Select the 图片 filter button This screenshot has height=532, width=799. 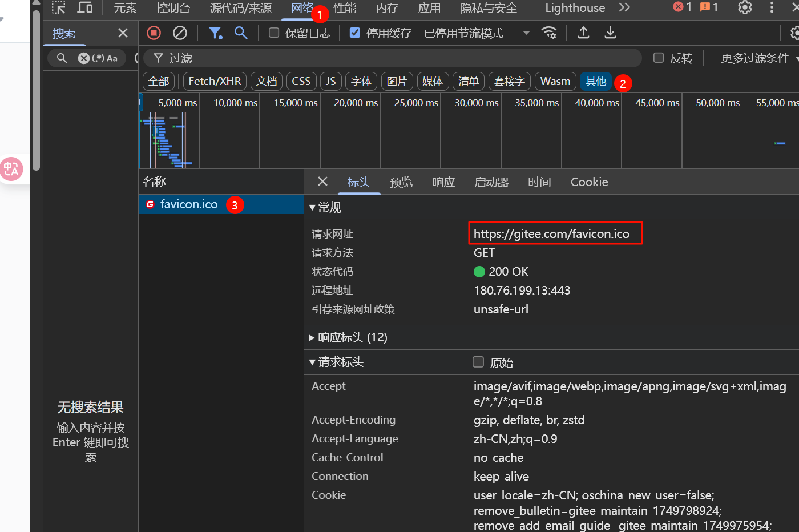tap(397, 82)
